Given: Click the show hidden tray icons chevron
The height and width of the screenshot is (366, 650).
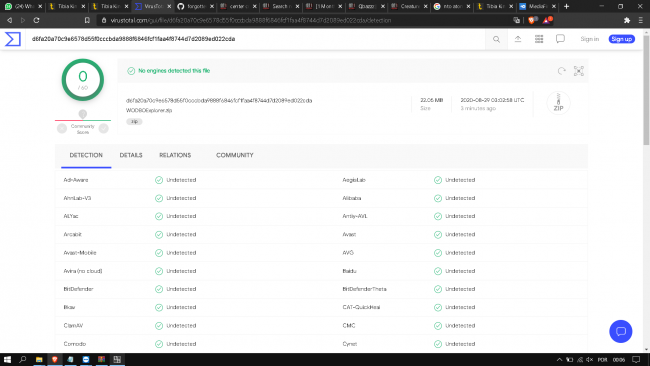Looking at the screenshot, I should pyautogui.click(x=559, y=359).
